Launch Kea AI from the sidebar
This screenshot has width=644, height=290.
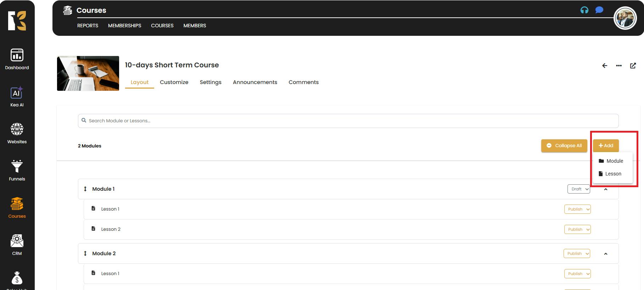(x=17, y=97)
